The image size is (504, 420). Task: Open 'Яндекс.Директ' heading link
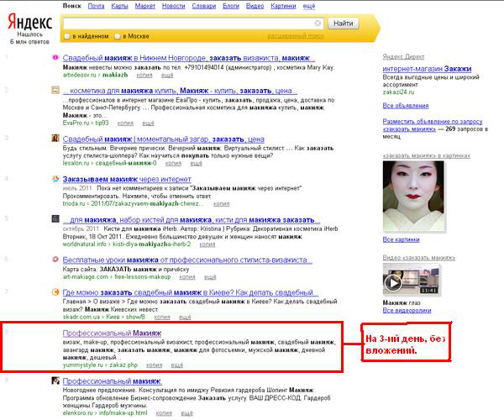point(403,56)
